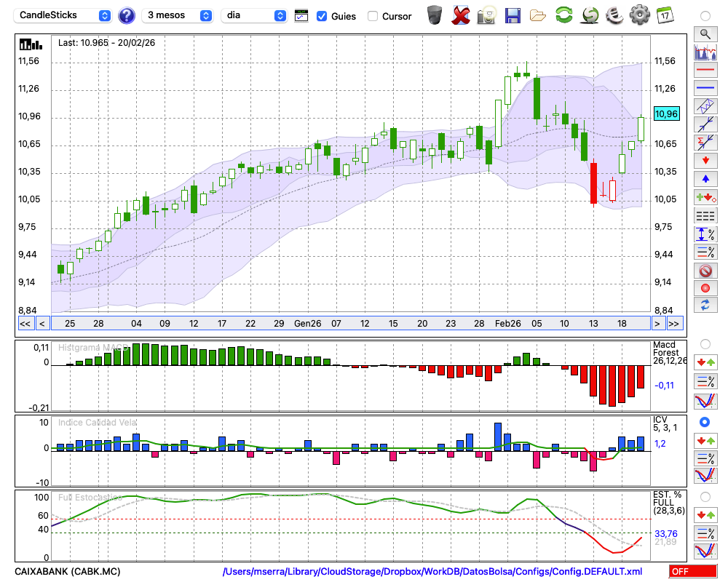The width and height of the screenshot is (728, 582).
Task: Click MACD panel red-green arrows button
Action: pos(705,362)
